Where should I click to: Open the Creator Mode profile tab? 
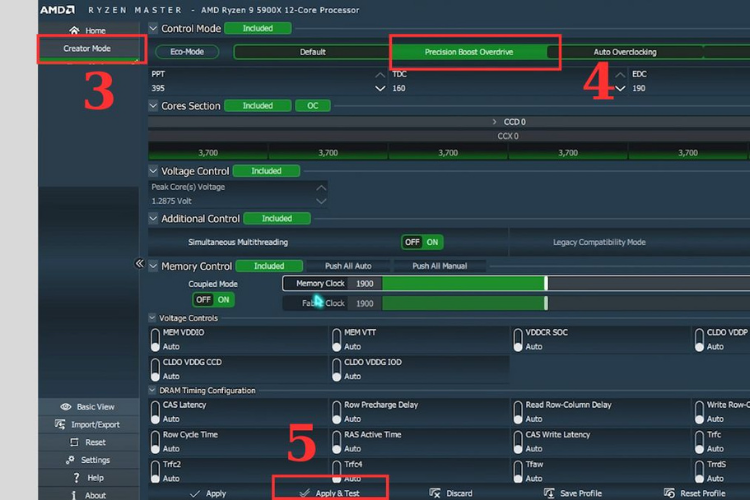[87, 48]
